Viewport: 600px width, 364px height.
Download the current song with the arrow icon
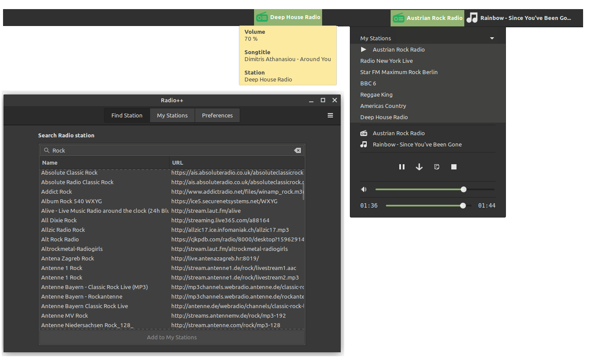pos(419,167)
